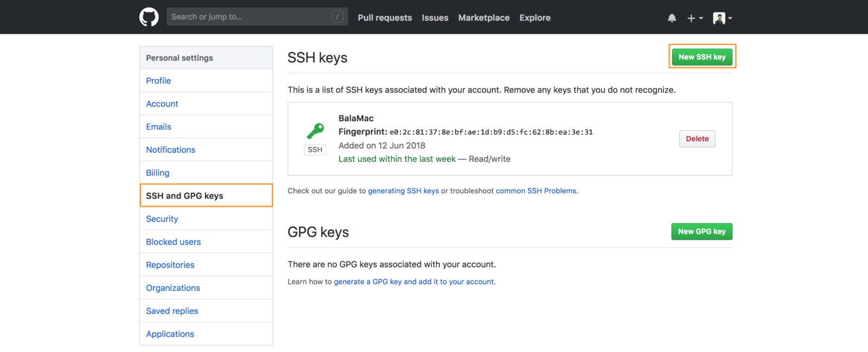Select Profile in personal settings sidebar
Image resolution: width=868 pixels, height=352 pixels.
pyautogui.click(x=158, y=81)
